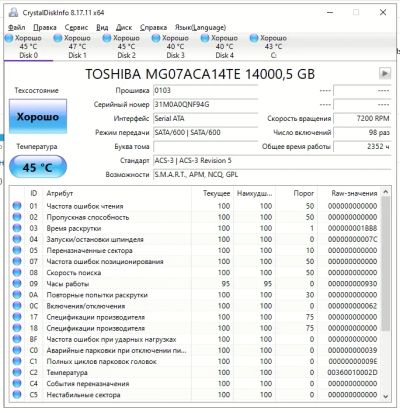Click the power-on count value 98 раз
This screenshot has width=400, height=413.
pyautogui.click(x=362, y=132)
